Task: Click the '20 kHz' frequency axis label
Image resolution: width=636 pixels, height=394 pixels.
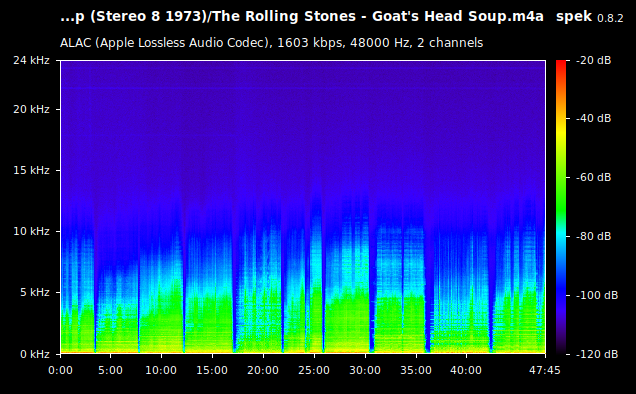Action: [x=31, y=110]
